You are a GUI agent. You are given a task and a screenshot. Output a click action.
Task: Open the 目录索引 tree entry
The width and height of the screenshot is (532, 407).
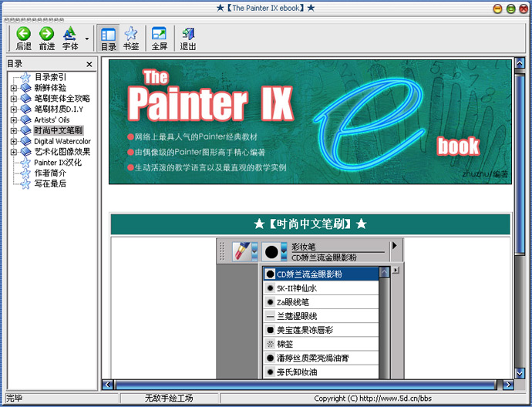tap(50, 77)
